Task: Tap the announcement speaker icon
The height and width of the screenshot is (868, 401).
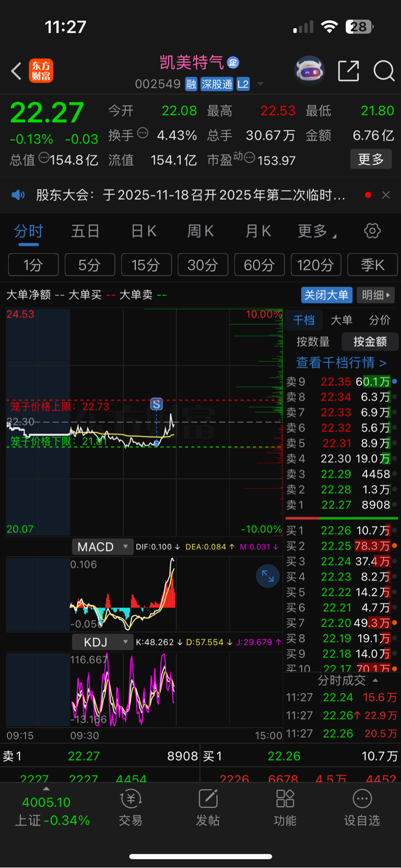Action: [18, 195]
